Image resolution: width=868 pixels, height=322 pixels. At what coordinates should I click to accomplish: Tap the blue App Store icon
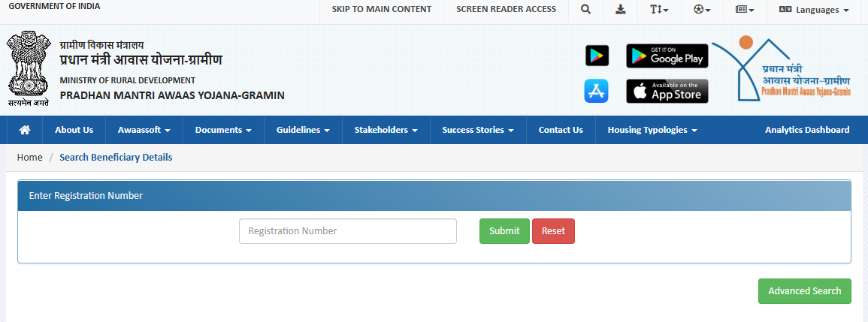click(596, 91)
